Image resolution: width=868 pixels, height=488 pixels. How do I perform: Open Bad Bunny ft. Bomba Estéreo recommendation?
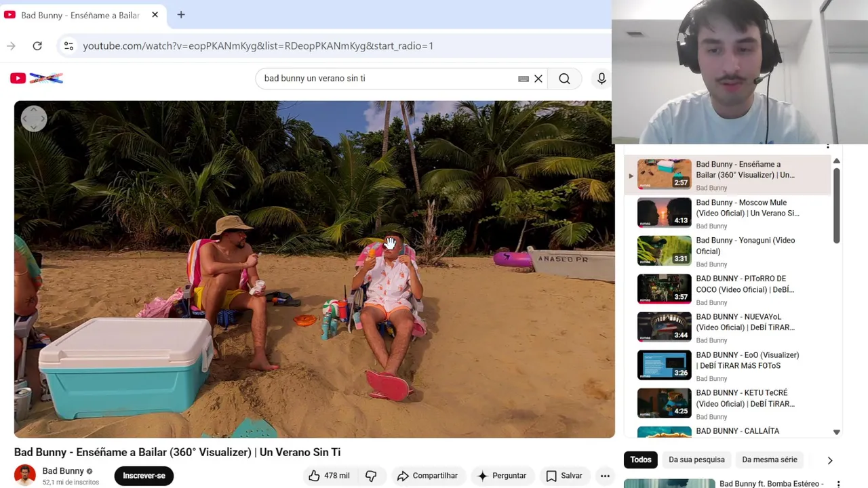click(771, 484)
